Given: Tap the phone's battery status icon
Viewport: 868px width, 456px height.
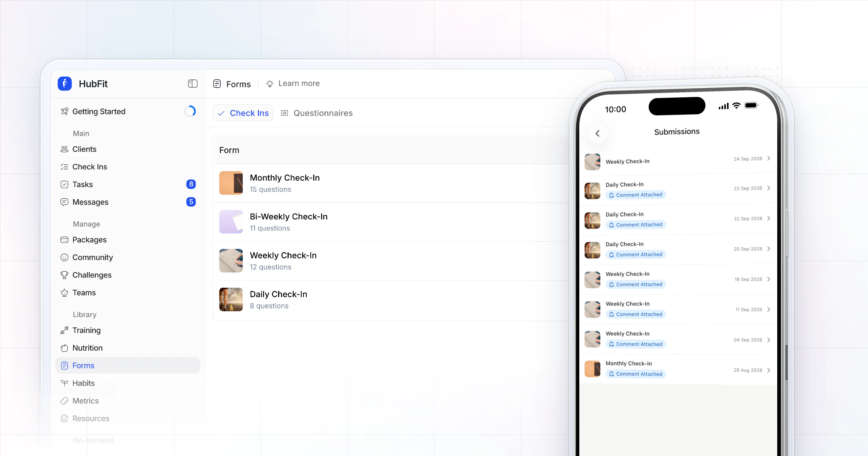Looking at the screenshot, I should [751, 105].
